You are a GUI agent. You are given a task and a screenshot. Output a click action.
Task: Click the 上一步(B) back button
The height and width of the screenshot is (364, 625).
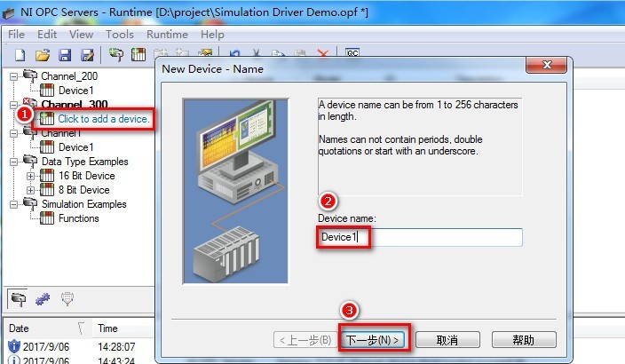tap(305, 340)
